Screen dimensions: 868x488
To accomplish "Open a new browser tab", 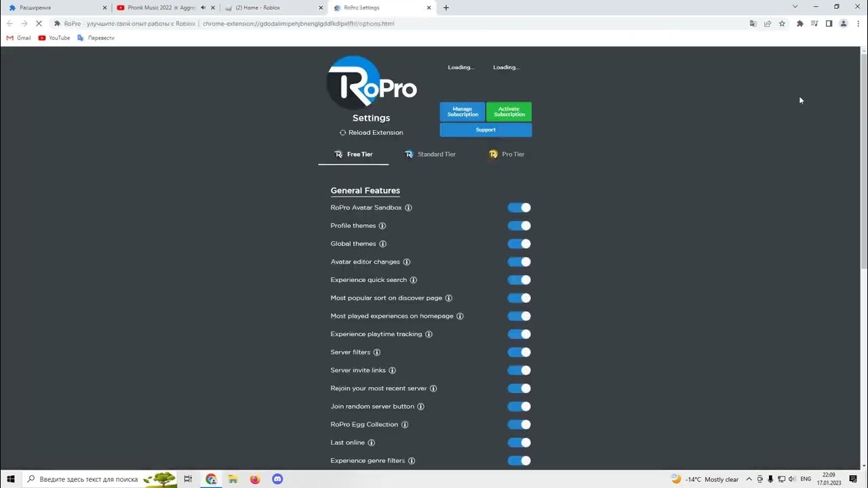I will (446, 7).
